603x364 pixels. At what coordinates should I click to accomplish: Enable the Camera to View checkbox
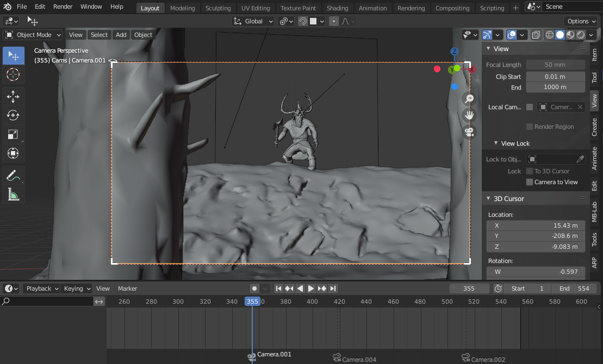coord(530,182)
